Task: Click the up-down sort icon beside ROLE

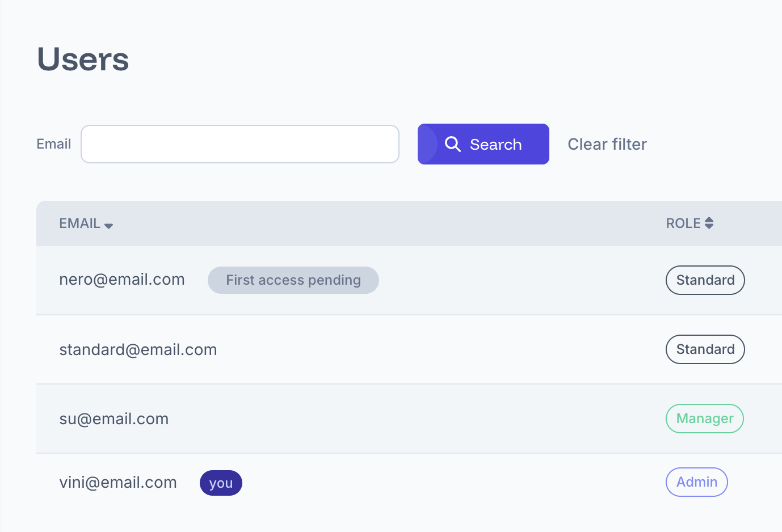Action: click(709, 223)
